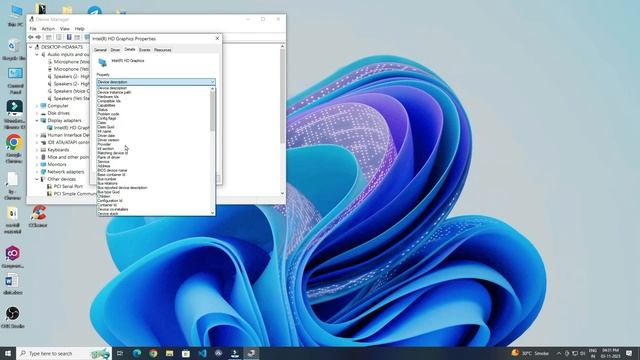Screen dimensions: 640x360
Task: Select Capabilities in the property list
Action: 106,105
